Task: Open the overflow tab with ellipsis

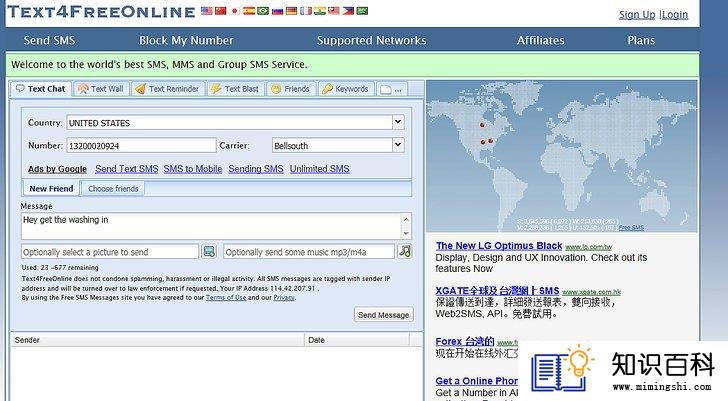Action: (391, 89)
